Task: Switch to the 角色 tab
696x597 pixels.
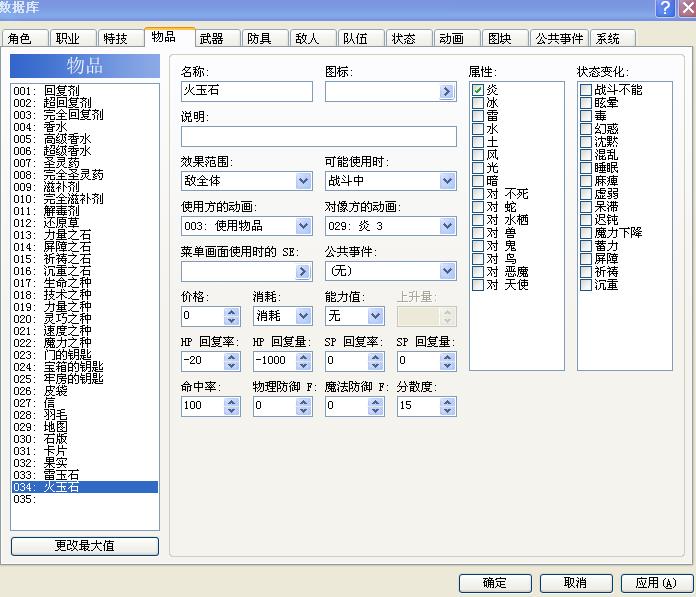Action: (x=24, y=39)
